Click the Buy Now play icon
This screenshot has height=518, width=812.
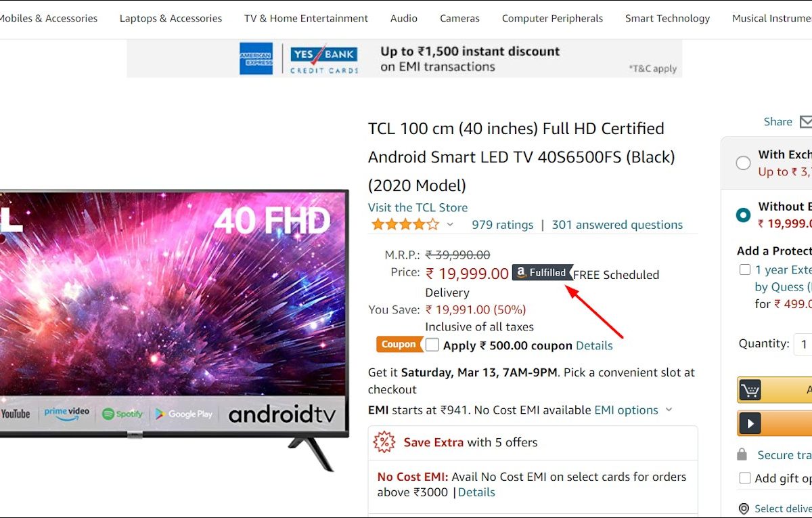pos(750,424)
